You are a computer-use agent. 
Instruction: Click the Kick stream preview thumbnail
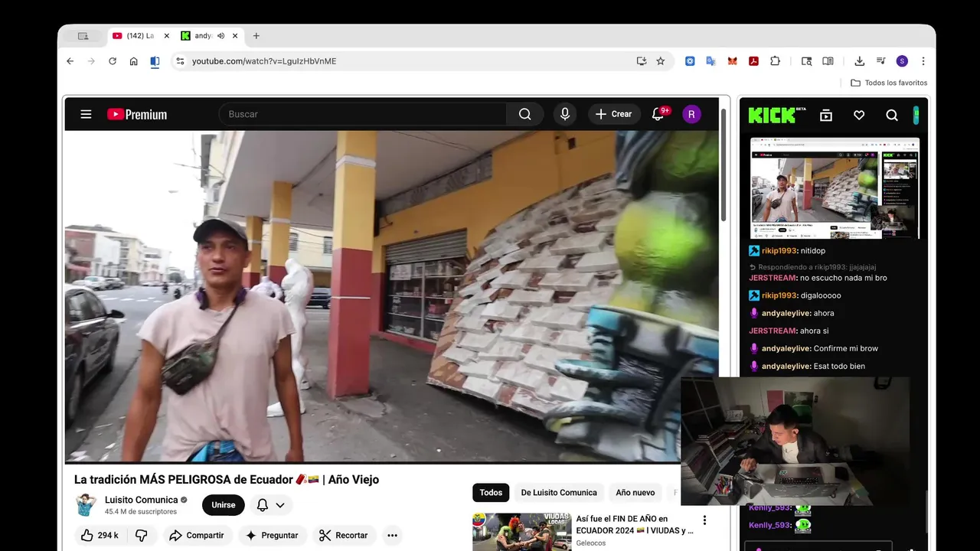pos(835,187)
